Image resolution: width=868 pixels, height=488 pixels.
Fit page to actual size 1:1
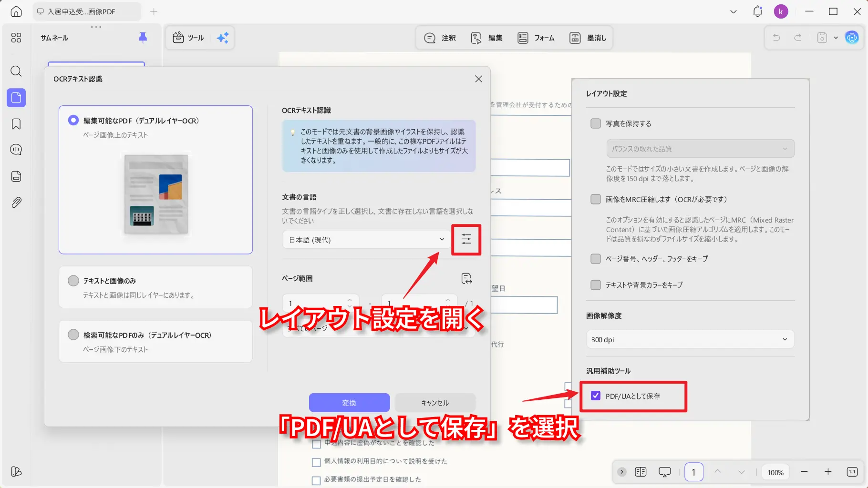coord(852,472)
